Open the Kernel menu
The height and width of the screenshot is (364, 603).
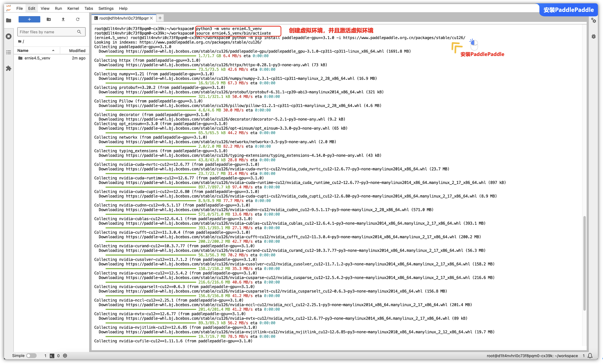click(73, 8)
